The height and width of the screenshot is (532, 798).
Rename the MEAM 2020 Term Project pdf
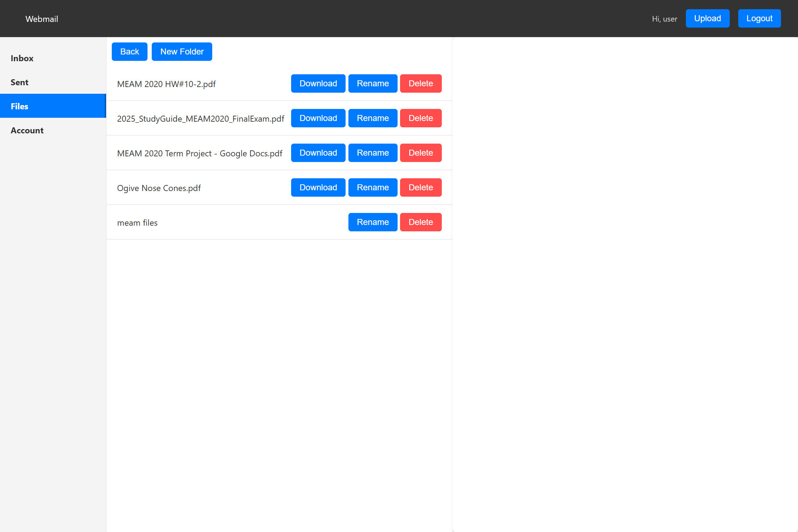(x=372, y=153)
